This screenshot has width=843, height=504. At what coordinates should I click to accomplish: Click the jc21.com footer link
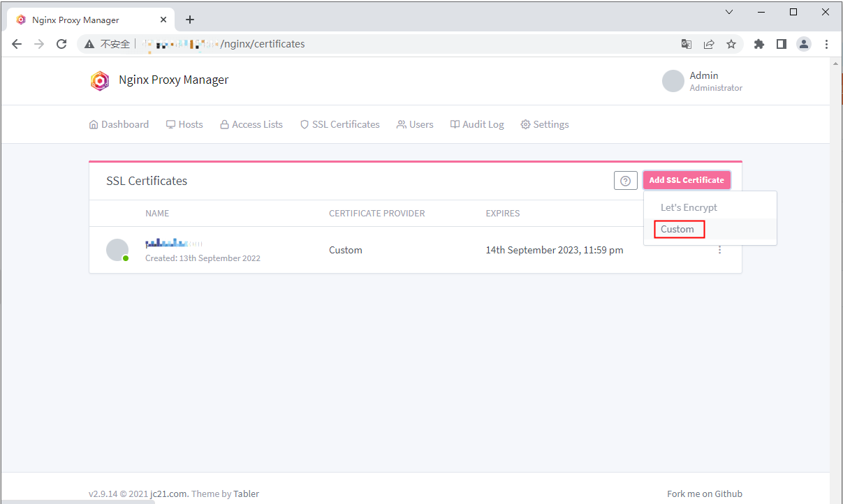tap(168, 494)
